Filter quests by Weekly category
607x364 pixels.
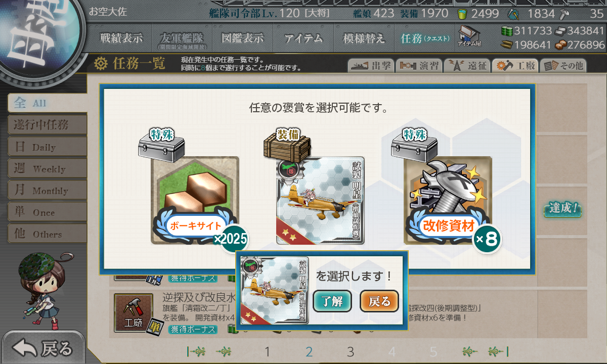[x=47, y=169]
